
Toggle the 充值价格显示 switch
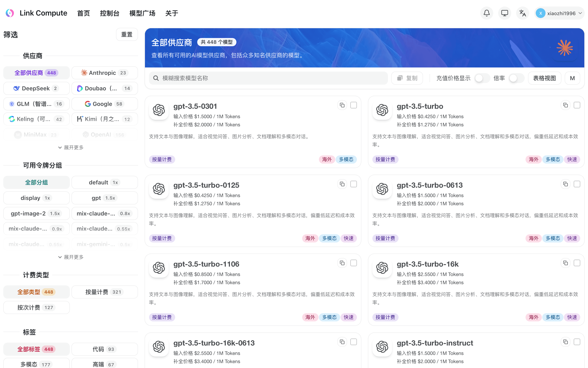(x=482, y=78)
